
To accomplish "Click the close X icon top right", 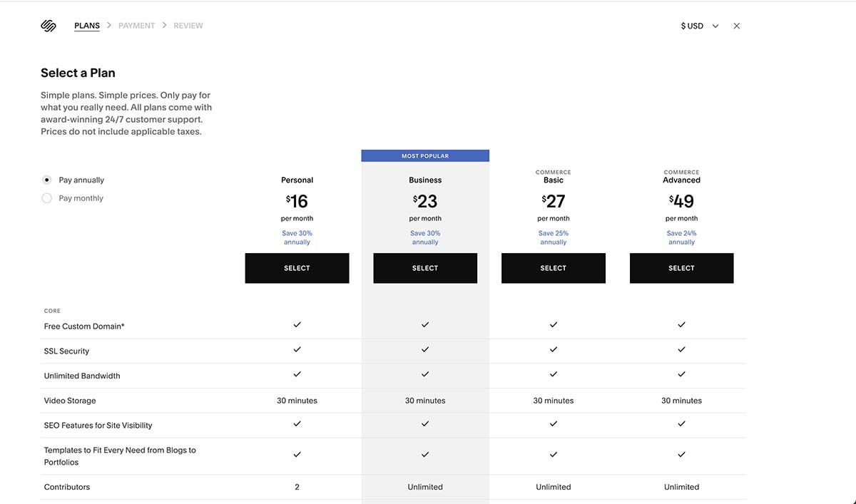I will (x=736, y=25).
